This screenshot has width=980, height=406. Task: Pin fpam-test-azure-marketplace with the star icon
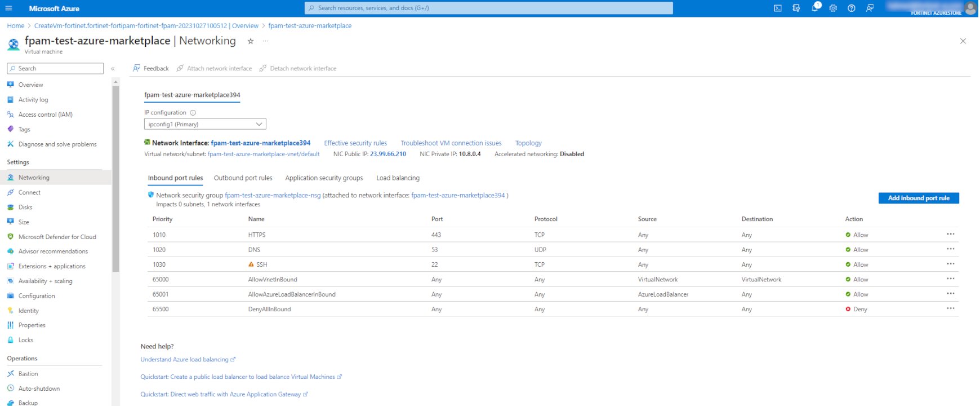tap(251, 41)
